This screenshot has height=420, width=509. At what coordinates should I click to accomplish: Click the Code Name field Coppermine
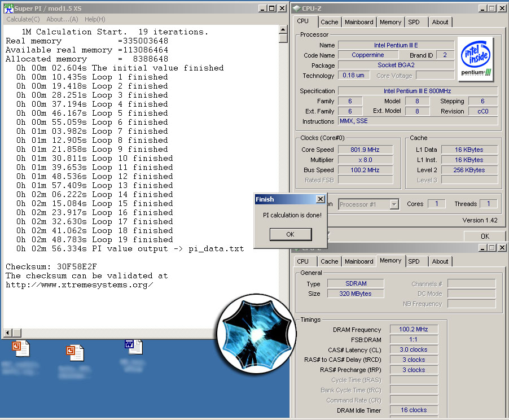(x=368, y=55)
